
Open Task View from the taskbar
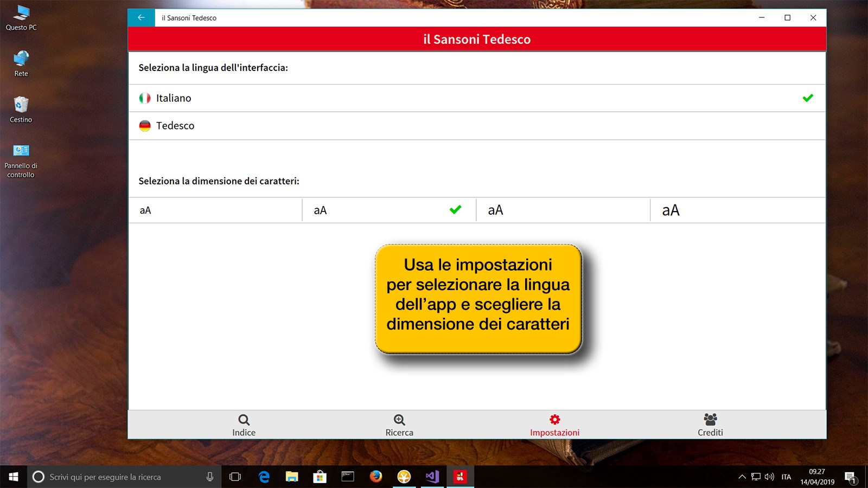coord(235,477)
